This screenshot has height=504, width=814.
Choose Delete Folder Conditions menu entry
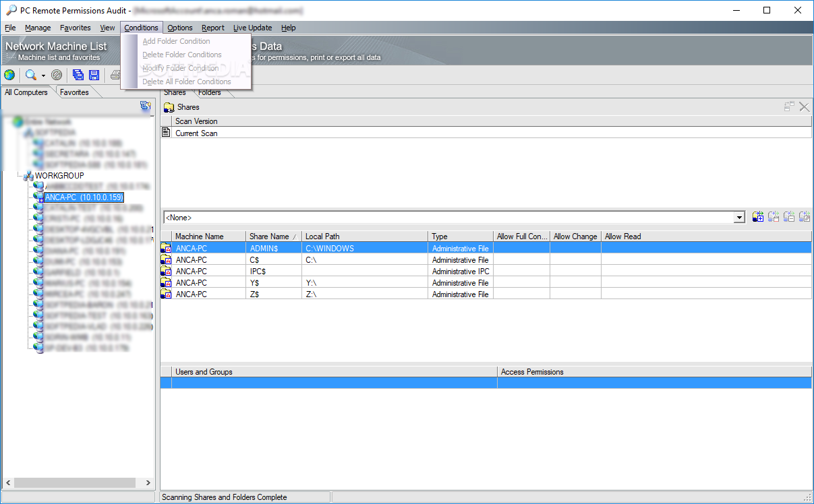[x=182, y=55]
